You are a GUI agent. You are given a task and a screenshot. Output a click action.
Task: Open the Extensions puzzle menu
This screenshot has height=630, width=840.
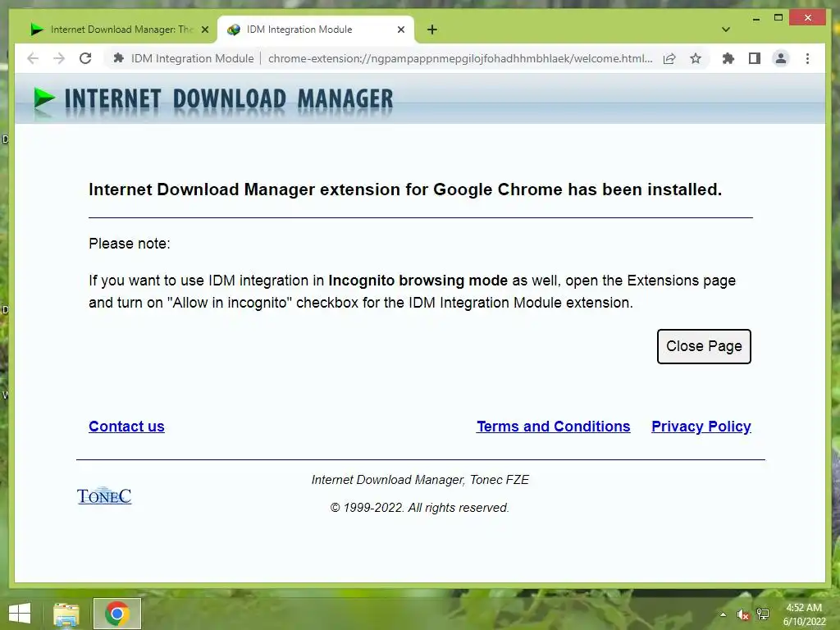coord(728,58)
